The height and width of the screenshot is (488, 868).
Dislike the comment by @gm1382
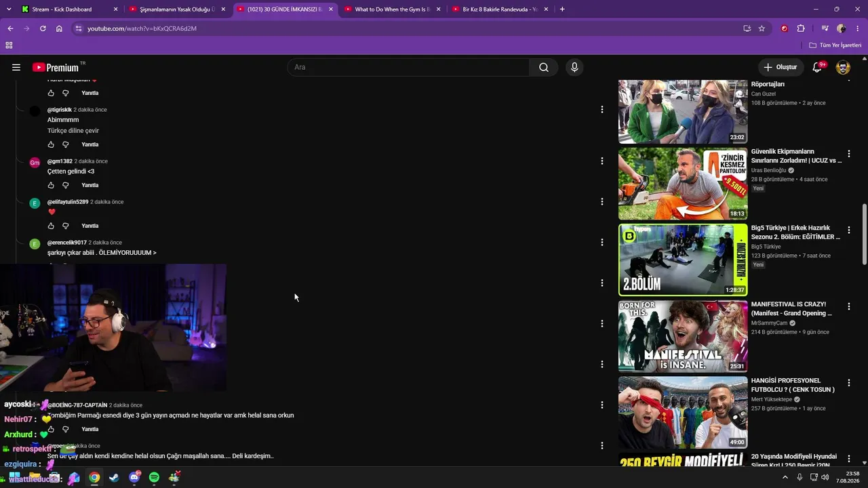66,185
